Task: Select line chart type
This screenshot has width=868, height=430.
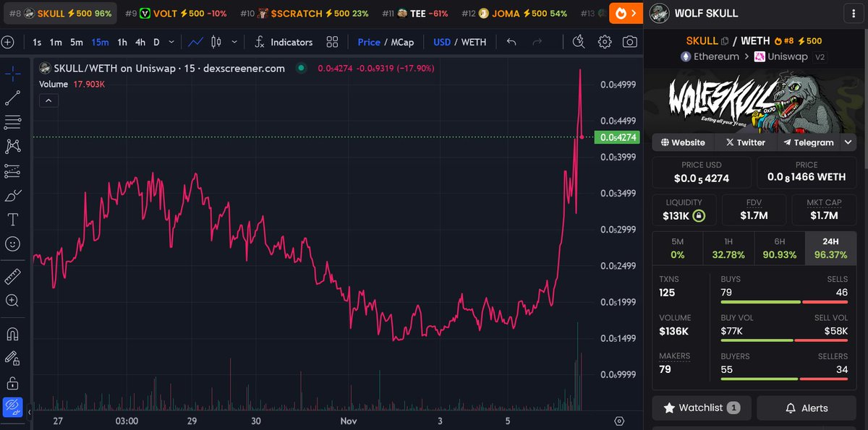Action: (195, 42)
